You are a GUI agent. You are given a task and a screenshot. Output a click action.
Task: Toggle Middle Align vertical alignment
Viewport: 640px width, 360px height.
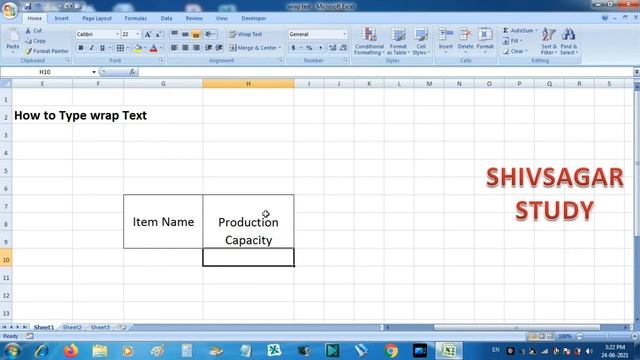coord(185,34)
